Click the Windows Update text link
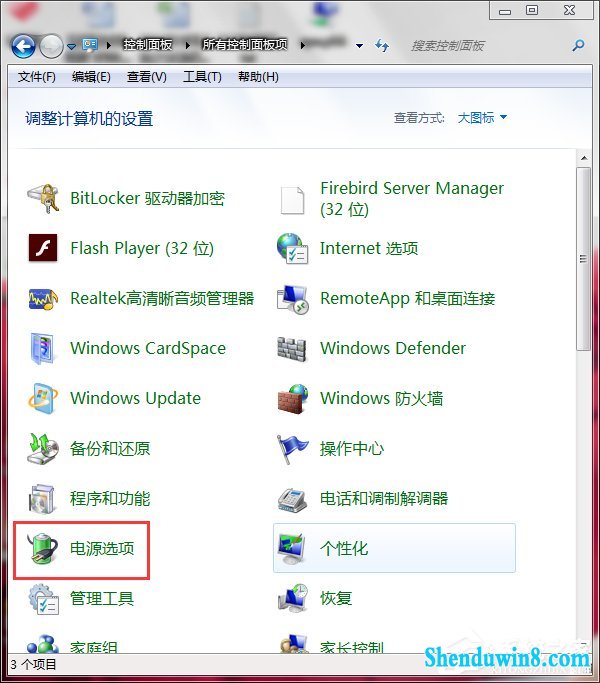 pos(136,398)
